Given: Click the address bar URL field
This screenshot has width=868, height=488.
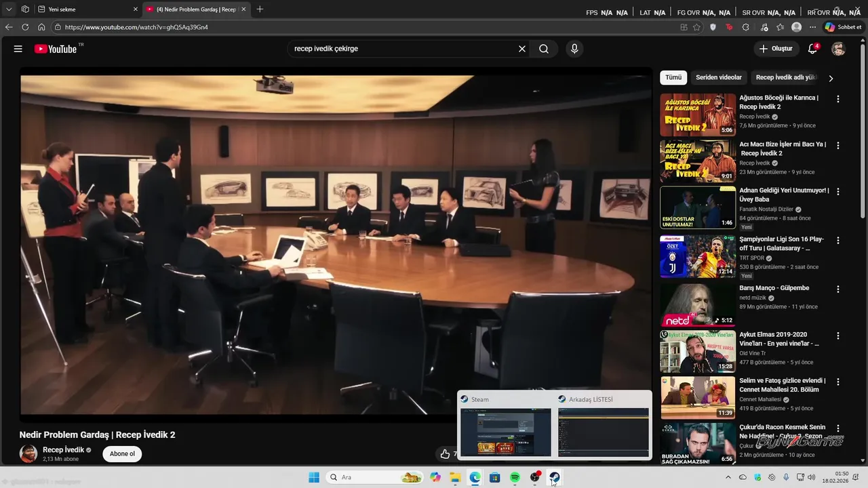Looking at the screenshot, I should coord(366,27).
